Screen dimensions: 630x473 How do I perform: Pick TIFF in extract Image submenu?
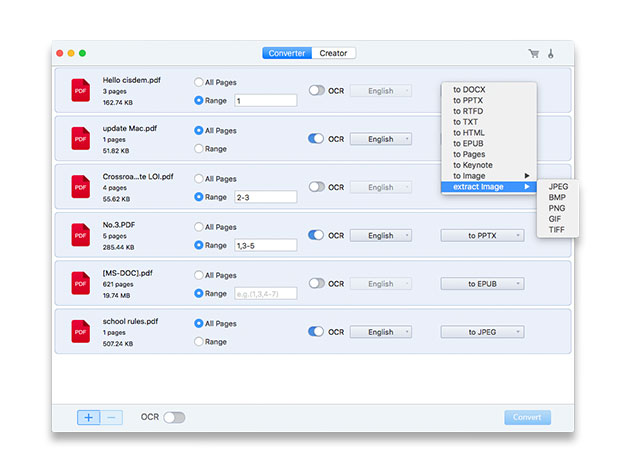point(558,230)
